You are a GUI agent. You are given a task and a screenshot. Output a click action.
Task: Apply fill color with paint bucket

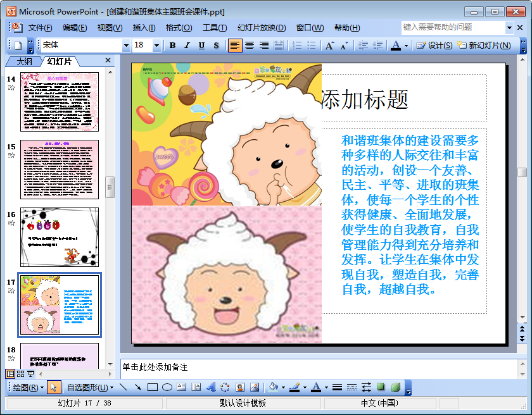coord(274,387)
